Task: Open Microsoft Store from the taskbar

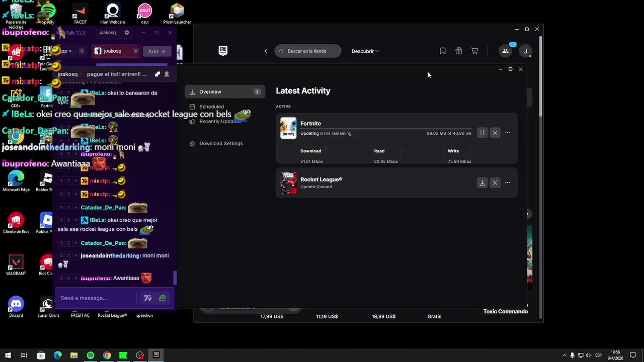Action: coord(41,355)
